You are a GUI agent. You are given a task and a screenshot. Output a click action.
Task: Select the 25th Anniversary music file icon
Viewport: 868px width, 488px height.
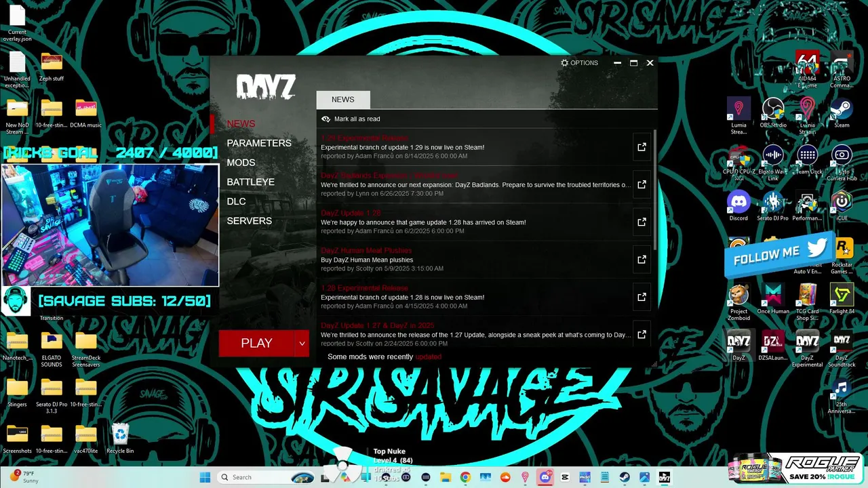pos(842,396)
